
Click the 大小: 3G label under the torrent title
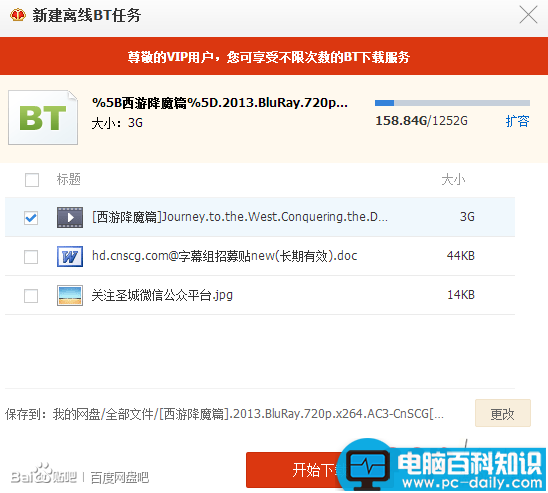click(117, 123)
